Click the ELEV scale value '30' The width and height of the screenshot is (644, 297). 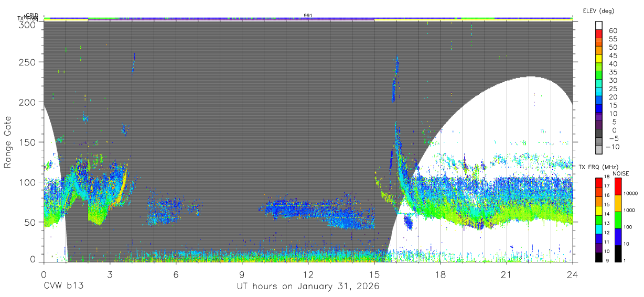click(613, 80)
